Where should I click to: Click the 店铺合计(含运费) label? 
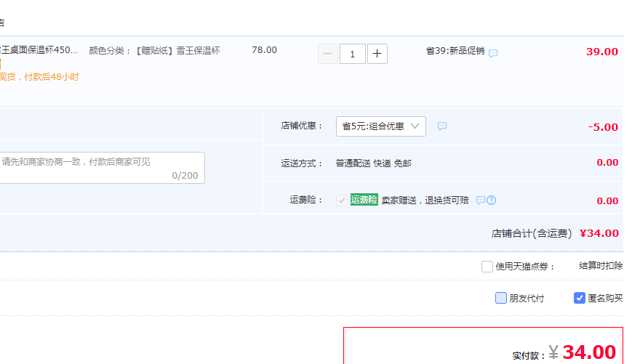pyautogui.click(x=531, y=233)
